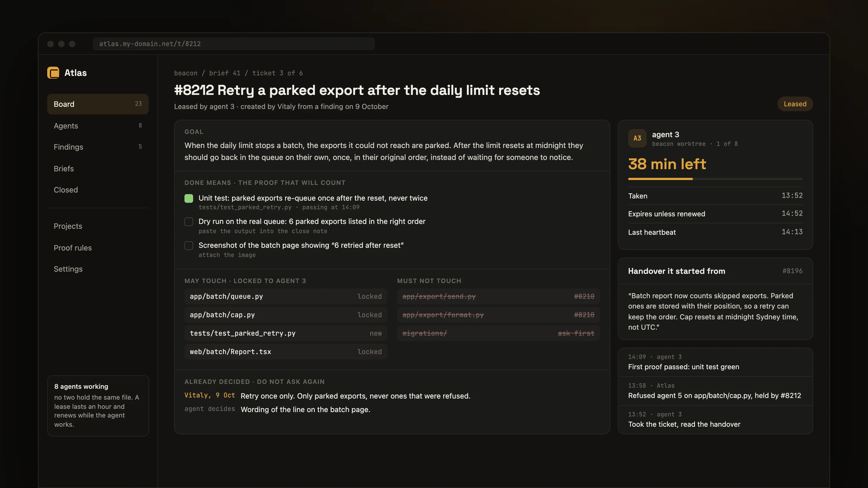Select tests/test_parked_retry.py new file row

(286, 333)
